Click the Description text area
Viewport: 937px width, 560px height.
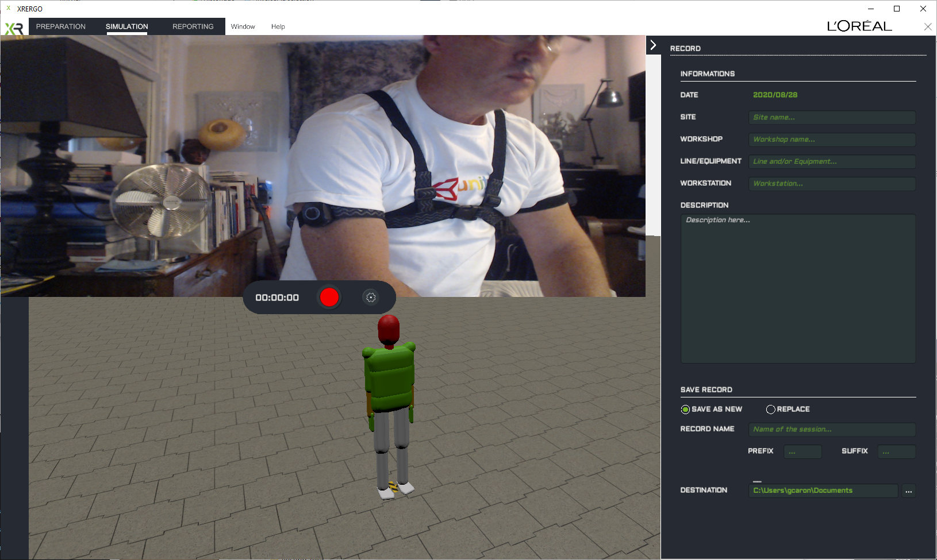(798, 287)
